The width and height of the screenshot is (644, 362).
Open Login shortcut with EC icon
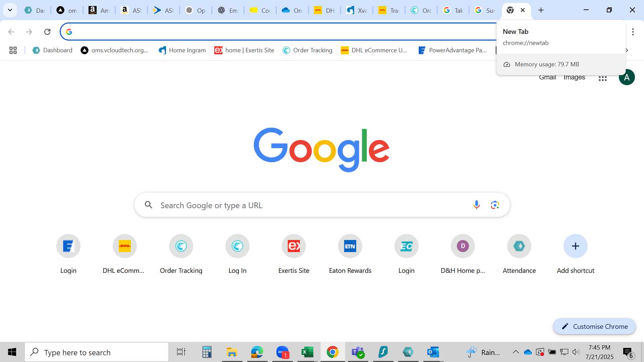(x=407, y=254)
